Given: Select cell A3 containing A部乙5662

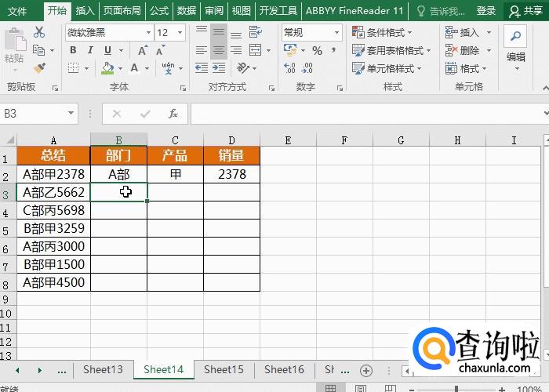Looking at the screenshot, I should coord(53,192).
